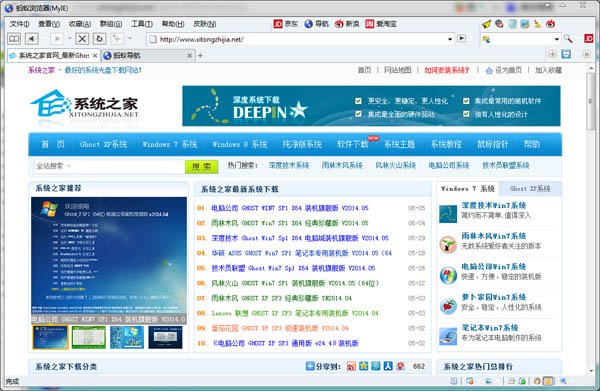Viewport: 600px width, 391px height.
Task: Switch to the 蚂蚁导航 tab
Action: click(147, 56)
